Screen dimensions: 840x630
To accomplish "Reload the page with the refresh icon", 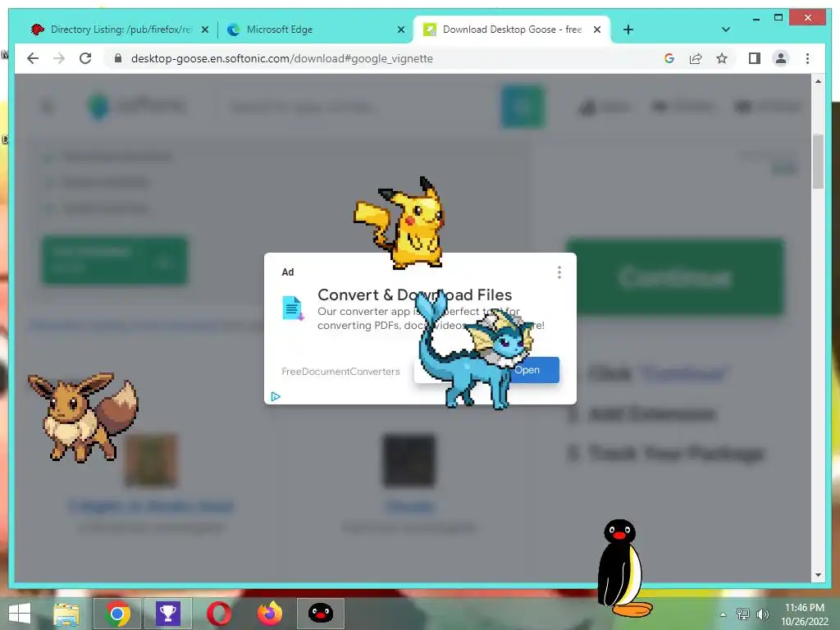I will 85,58.
